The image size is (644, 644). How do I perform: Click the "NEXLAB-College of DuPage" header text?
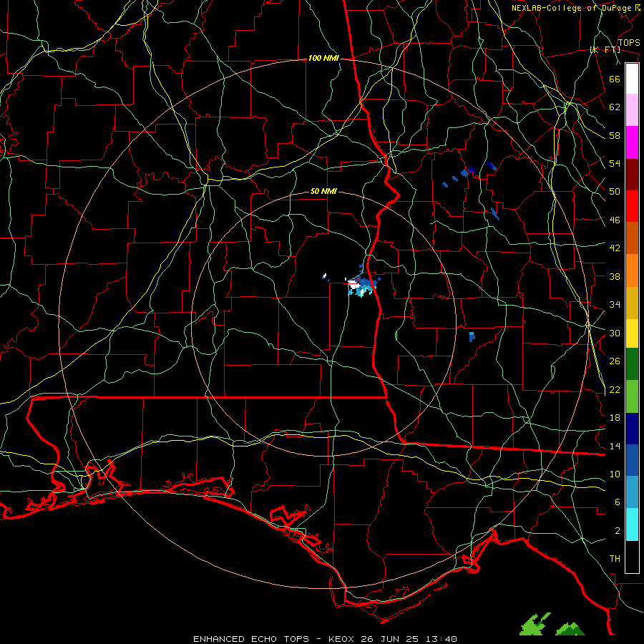pos(571,8)
